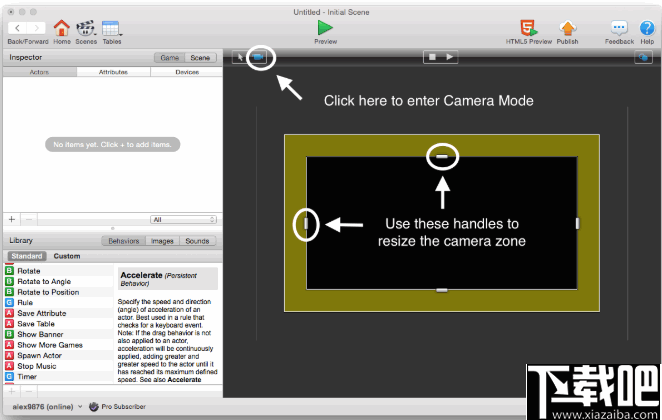Click the top-right scene view toggle icon
The image size is (662, 420).
(x=643, y=57)
